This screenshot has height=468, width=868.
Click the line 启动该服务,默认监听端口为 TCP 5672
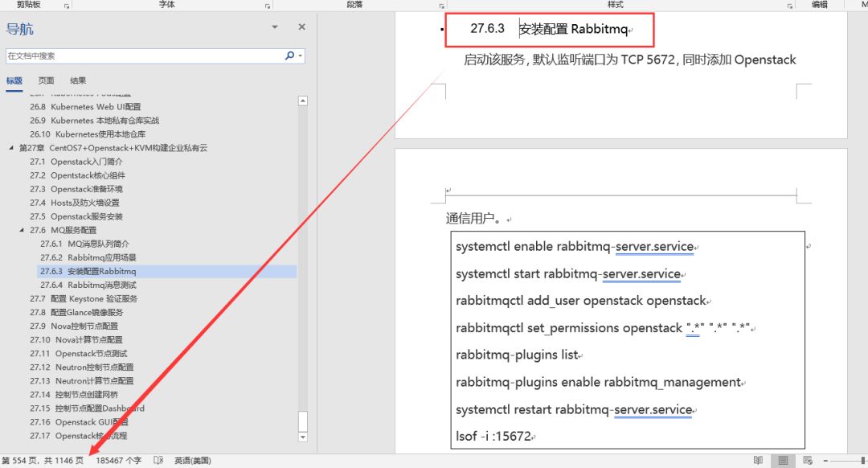630,60
